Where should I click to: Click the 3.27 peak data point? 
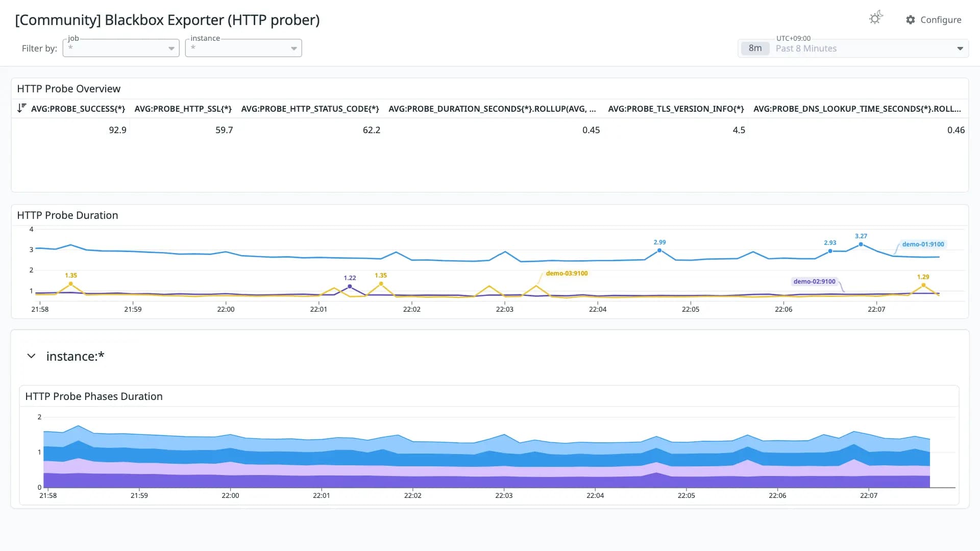coord(861,244)
